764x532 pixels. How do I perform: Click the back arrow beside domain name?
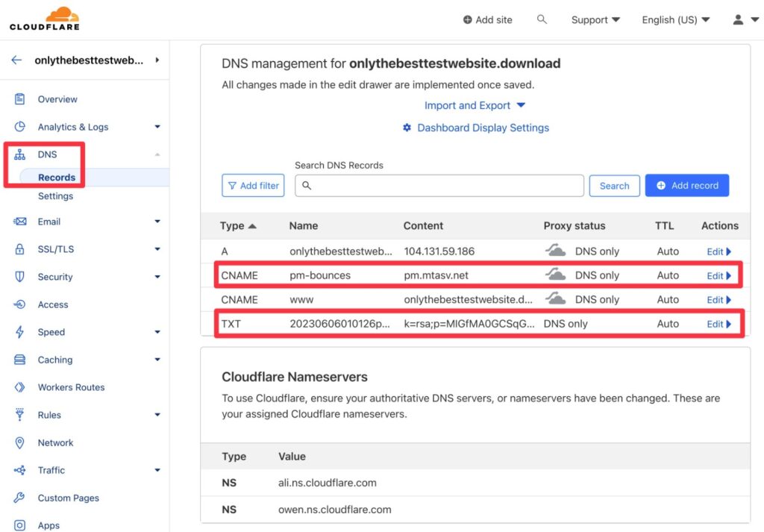click(x=16, y=60)
